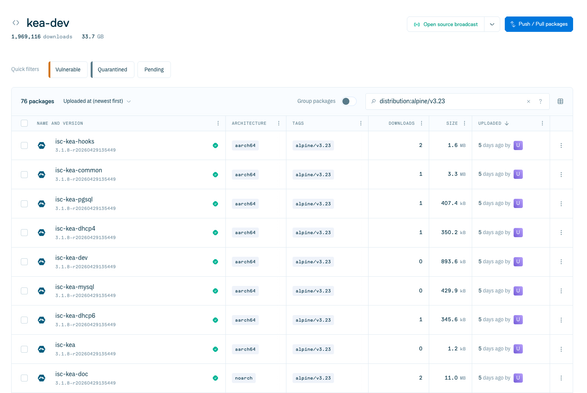Apply the Quarantined quick filter
The width and height of the screenshot is (587, 393).
112,70
